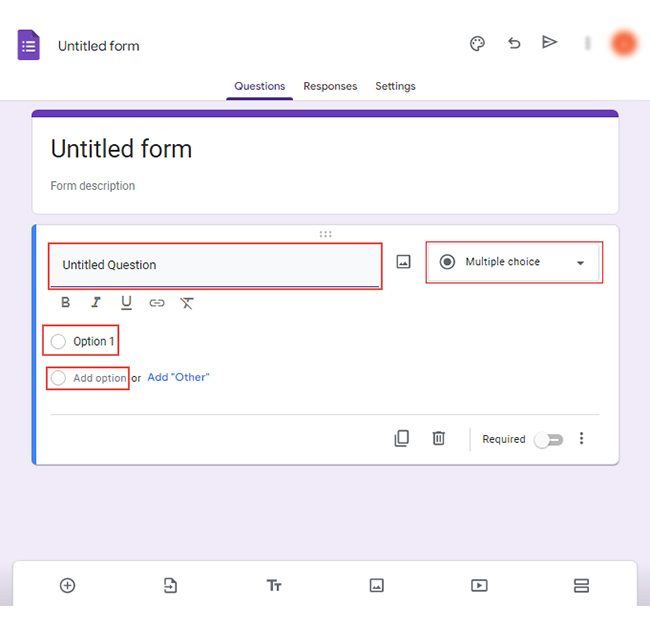Switch to the Settings tab
This screenshot has height=626, width=650.
pos(395,86)
